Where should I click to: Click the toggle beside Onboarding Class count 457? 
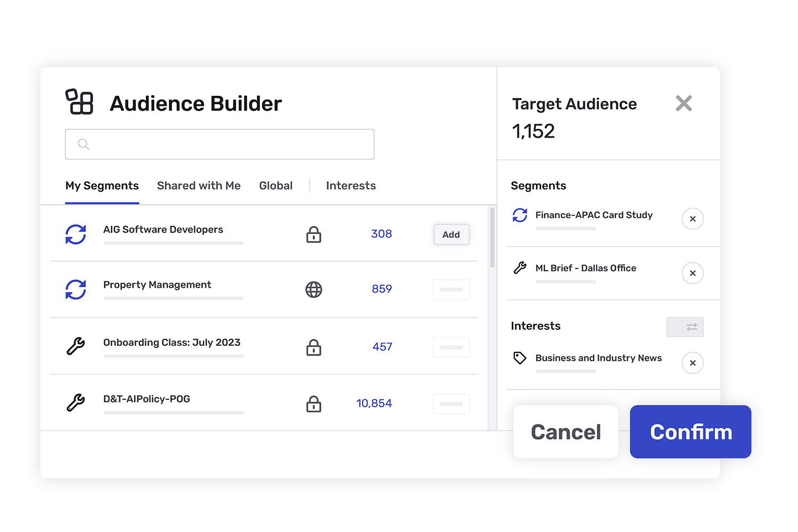[x=451, y=347]
